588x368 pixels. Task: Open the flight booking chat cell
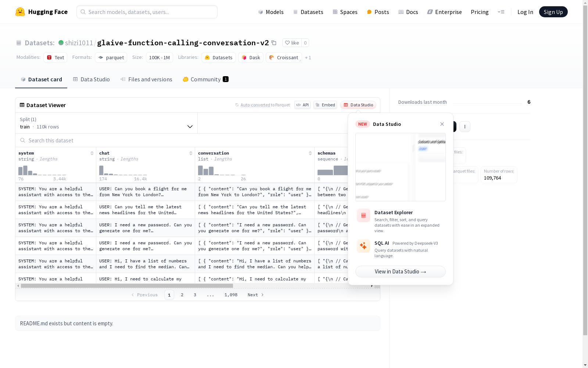(x=146, y=192)
